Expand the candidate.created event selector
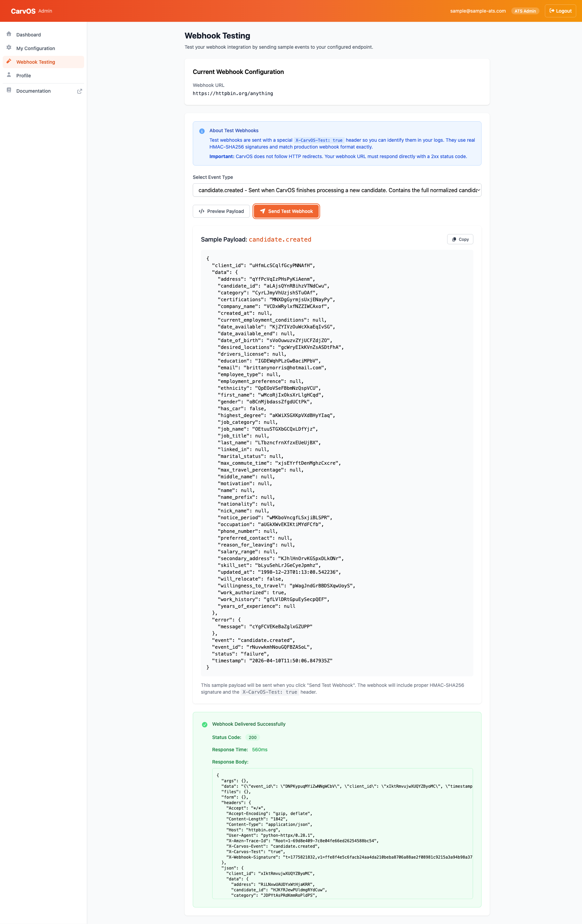This screenshot has height=924, width=582. [337, 190]
